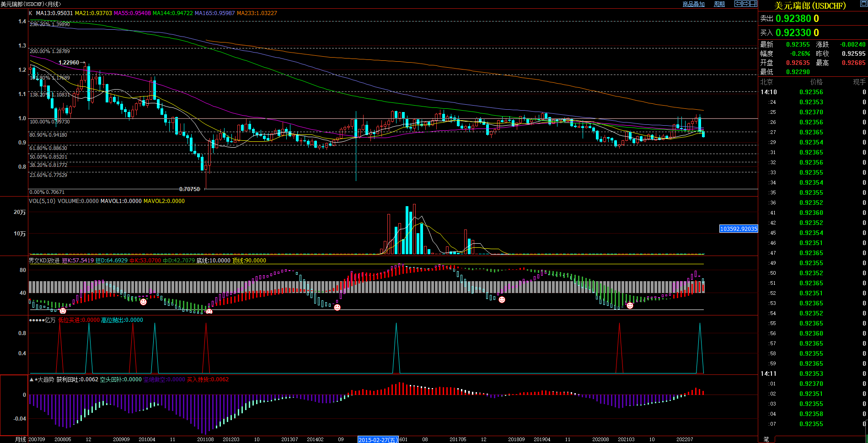
Task: Click the 幅度 value -0.26%
Action: (x=800, y=53)
